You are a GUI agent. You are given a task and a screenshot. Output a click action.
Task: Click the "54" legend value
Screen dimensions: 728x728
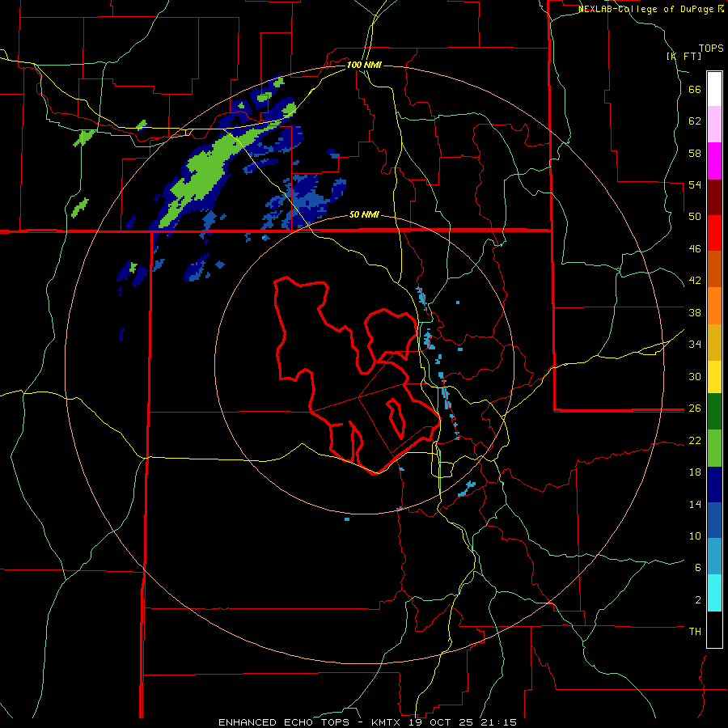(x=695, y=184)
